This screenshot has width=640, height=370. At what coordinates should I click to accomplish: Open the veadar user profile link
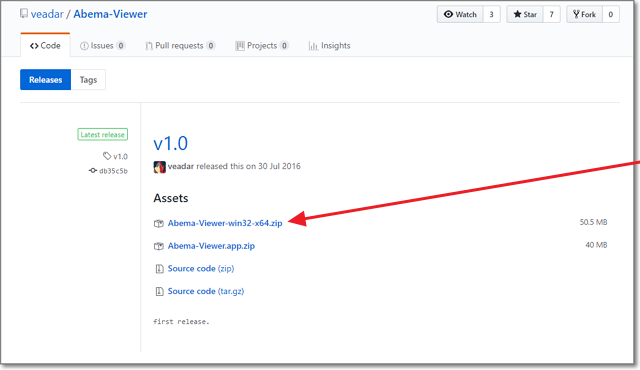click(x=47, y=14)
